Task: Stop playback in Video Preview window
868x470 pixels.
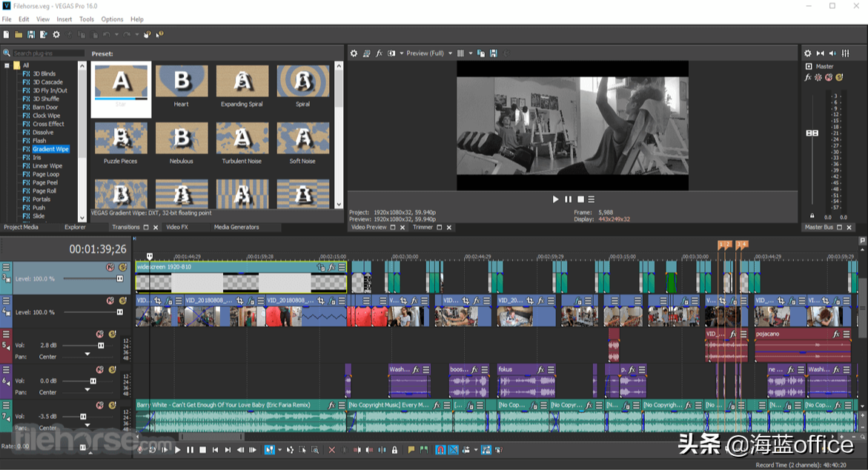Action: [580, 199]
